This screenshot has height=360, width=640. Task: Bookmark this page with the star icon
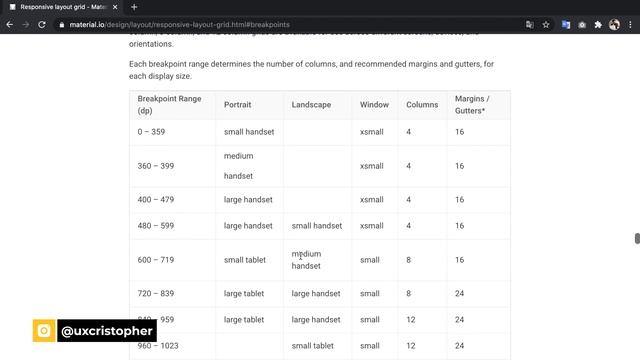[x=546, y=24]
